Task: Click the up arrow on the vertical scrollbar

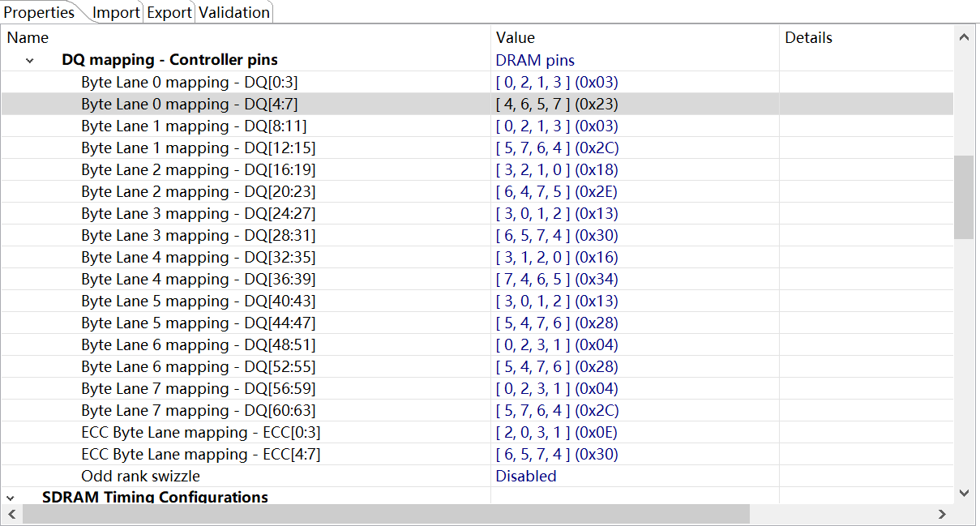Action: point(965,36)
